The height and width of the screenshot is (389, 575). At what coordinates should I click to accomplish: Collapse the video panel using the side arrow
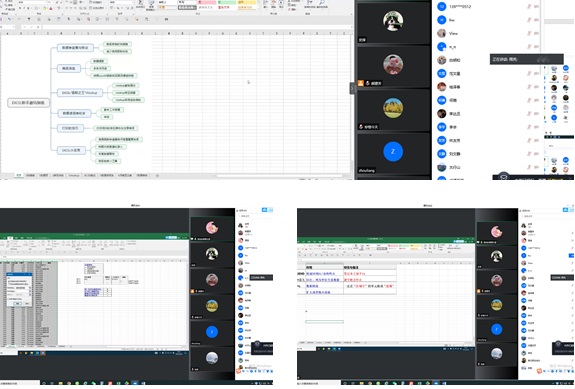[352, 88]
